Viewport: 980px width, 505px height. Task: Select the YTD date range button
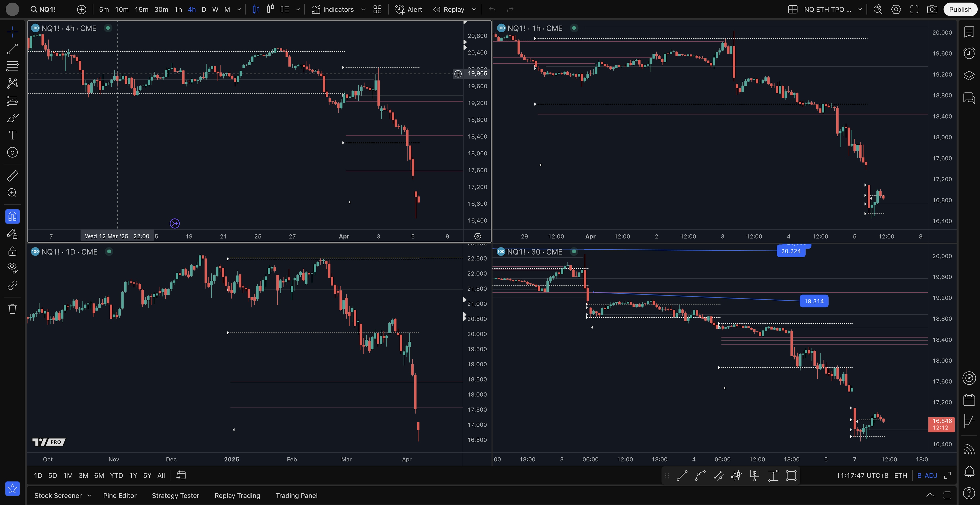click(x=116, y=475)
